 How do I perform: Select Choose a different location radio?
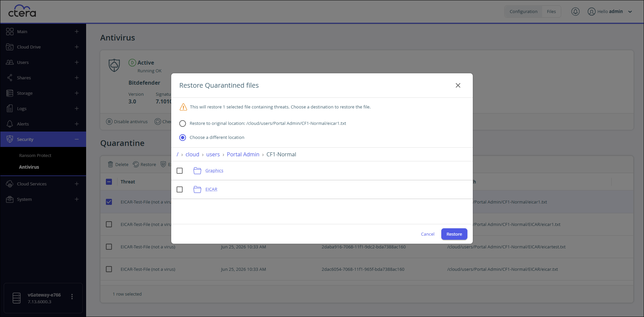click(183, 138)
